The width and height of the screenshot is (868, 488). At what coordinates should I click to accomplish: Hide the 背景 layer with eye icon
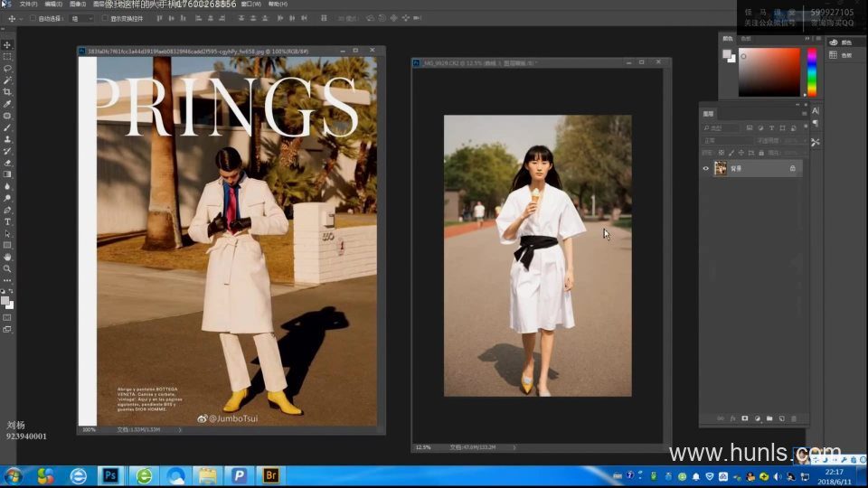(x=706, y=168)
